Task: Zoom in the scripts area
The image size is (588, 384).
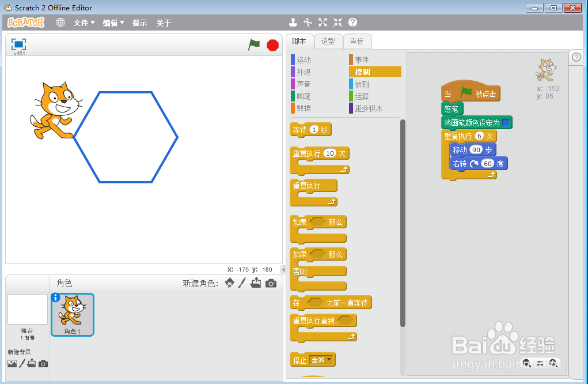Action: coord(553,363)
